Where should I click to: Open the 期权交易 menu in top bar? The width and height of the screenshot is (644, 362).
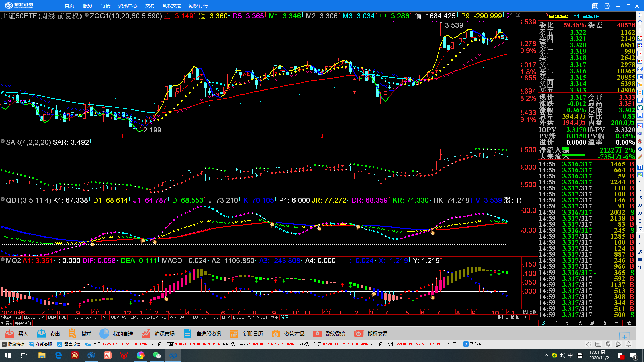pos(172,6)
